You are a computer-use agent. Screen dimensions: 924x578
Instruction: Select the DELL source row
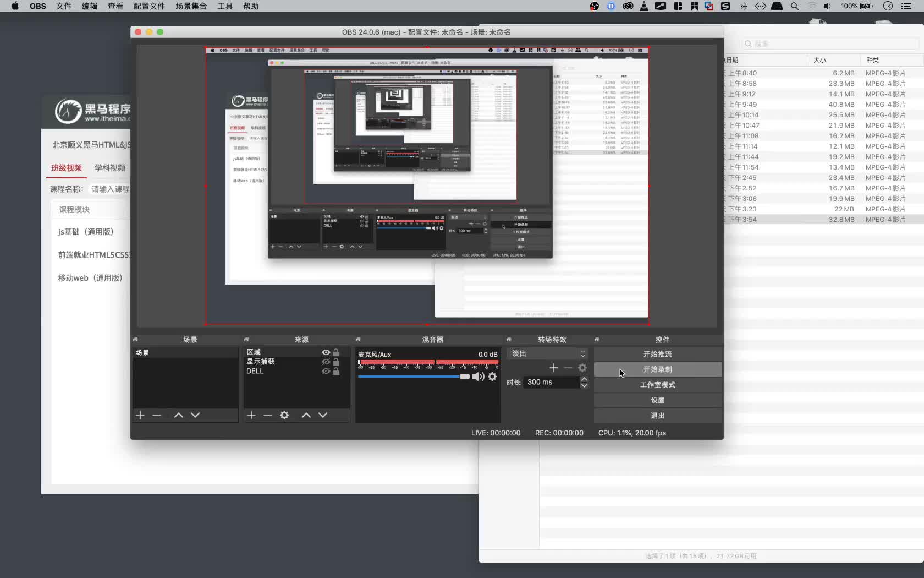point(296,371)
